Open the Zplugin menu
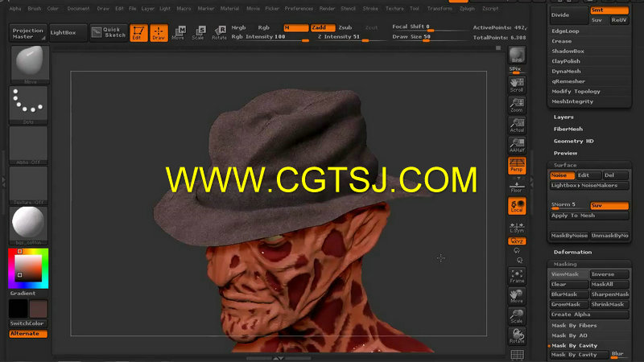644x362 pixels. tap(467, 8)
